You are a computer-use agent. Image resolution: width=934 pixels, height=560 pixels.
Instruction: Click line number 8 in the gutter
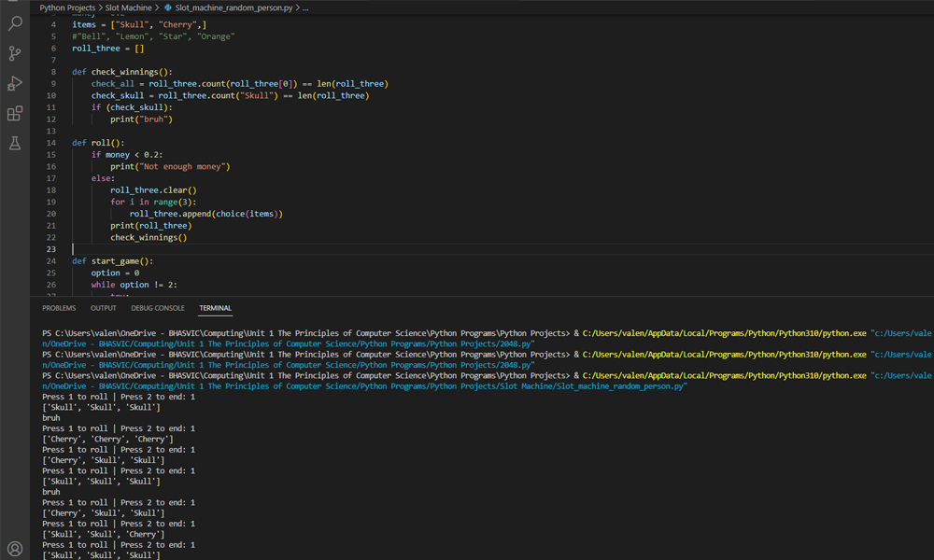coord(53,72)
